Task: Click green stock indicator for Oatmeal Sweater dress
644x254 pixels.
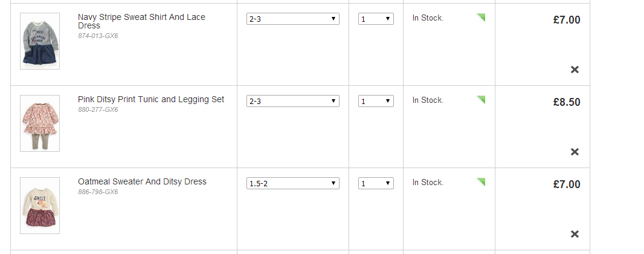Action: pos(481,181)
